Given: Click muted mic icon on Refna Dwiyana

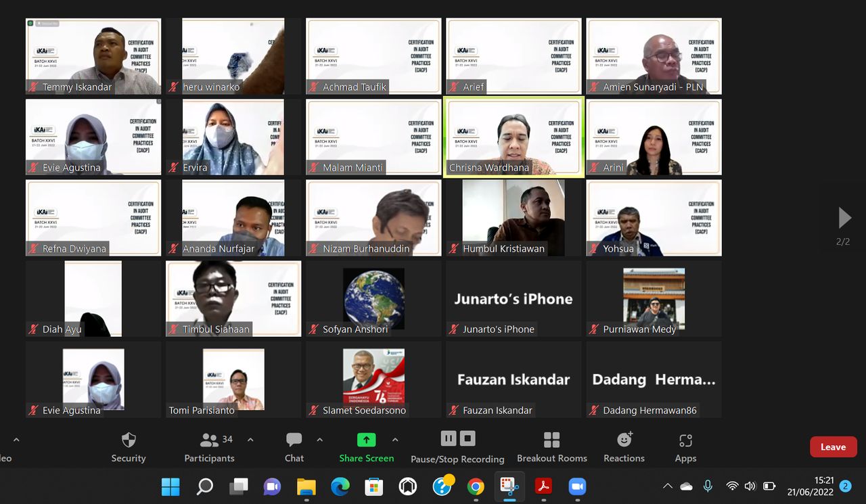Looking at the screenshot, I should pyautogui.click(x=34, y=248).
